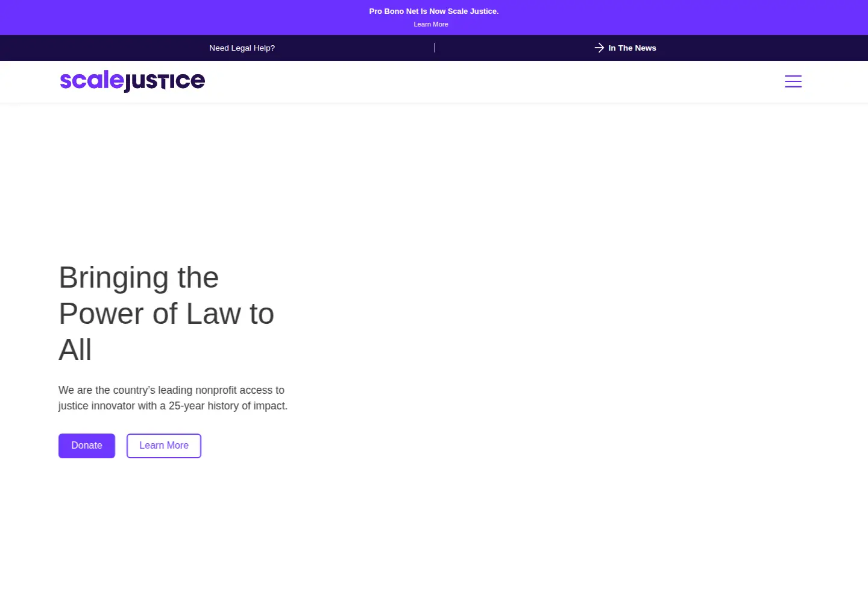Go to In The News
This screenshot has height=603, width=868.
(632, 48)
